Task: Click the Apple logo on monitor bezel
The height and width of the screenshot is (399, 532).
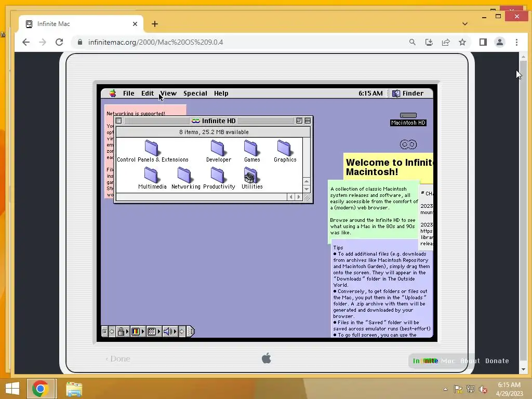Action: tap(267, 358)
